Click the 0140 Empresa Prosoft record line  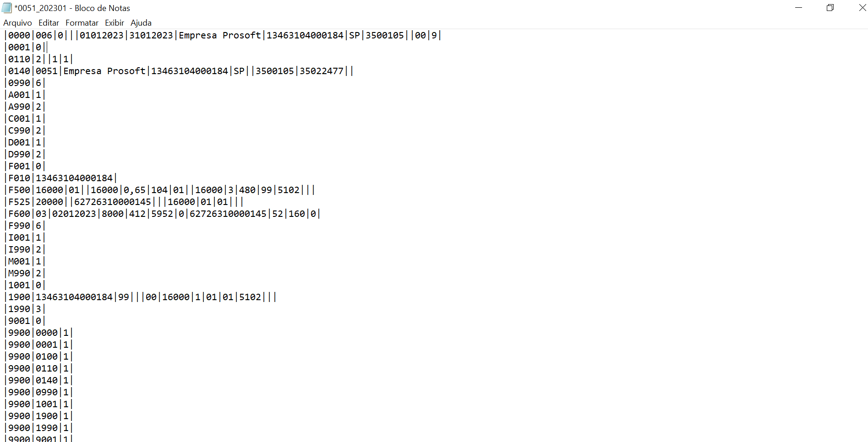pos(179,71)
